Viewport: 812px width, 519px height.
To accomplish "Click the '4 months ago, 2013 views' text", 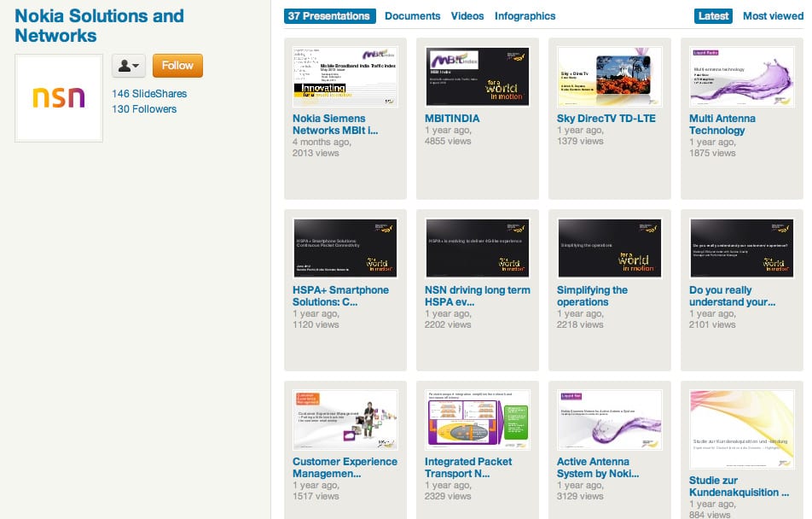I will click(322, 148).
